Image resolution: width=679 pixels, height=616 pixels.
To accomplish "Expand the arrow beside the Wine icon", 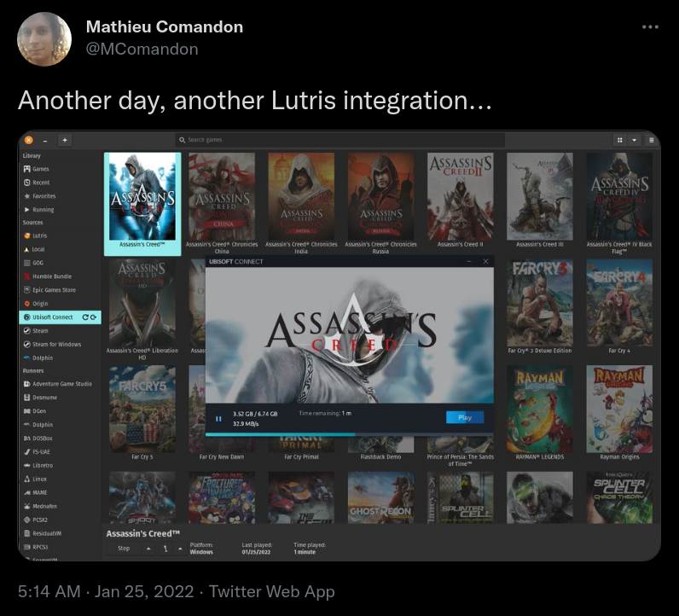I will 180,549.
